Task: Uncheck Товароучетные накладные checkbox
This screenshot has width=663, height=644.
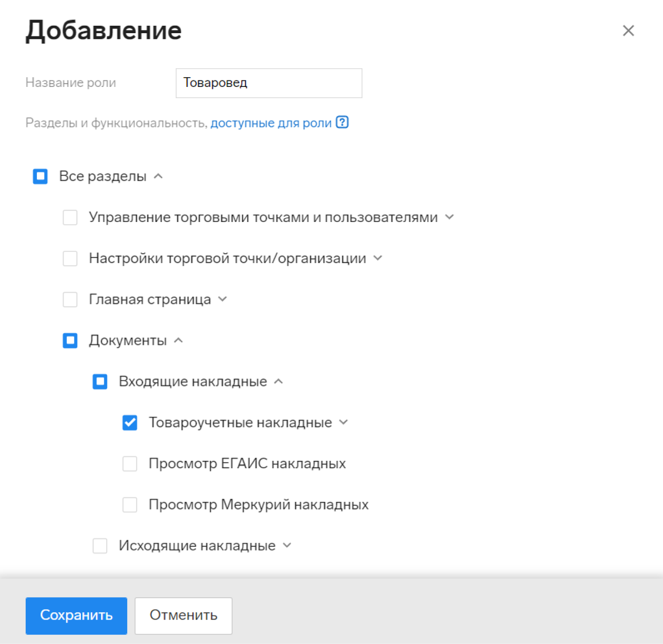Action: [x=130, y=423]
